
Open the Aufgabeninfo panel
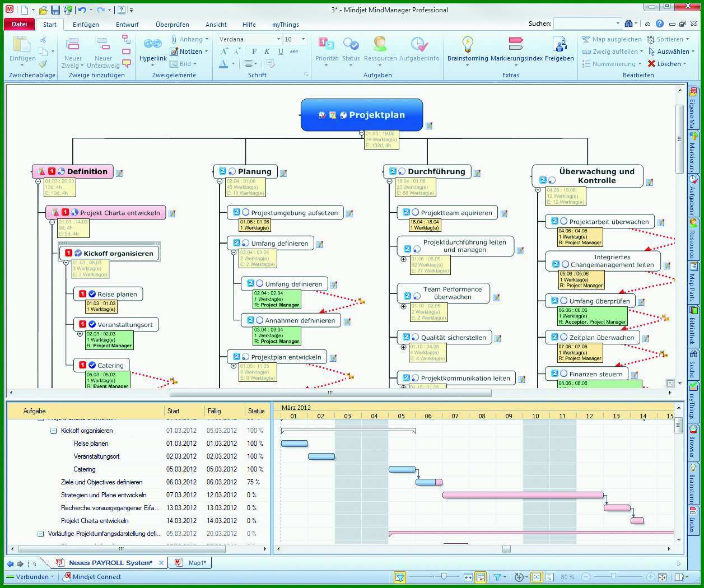pos(419,49)
